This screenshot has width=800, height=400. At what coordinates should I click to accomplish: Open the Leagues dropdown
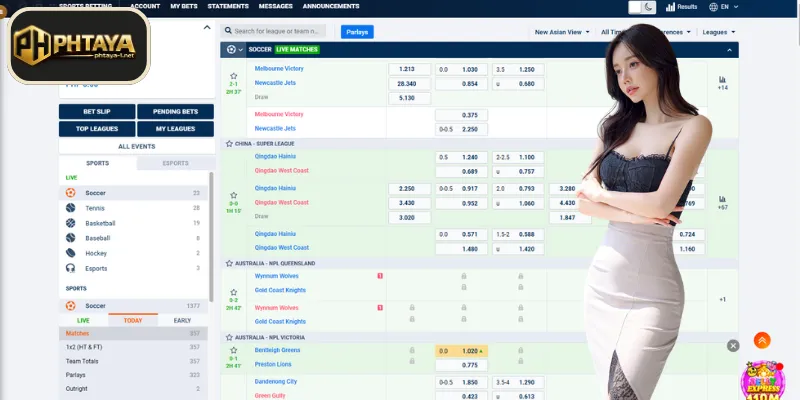(719, 32)
